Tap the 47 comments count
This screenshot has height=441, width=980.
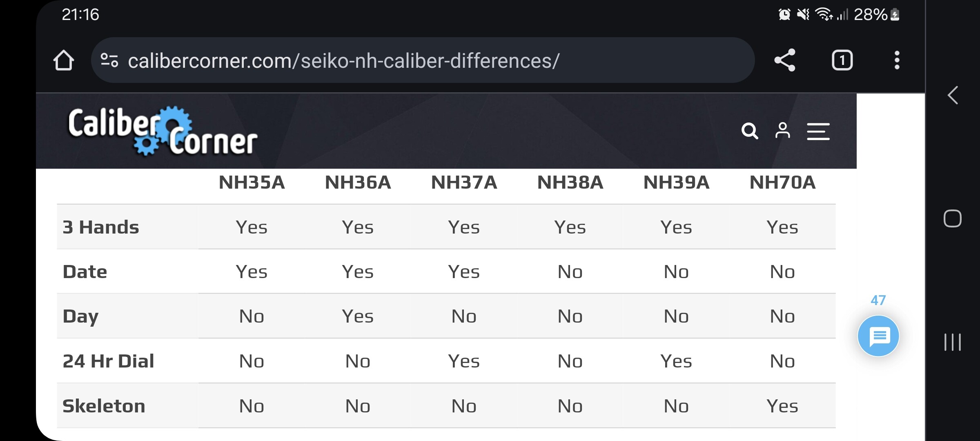(x=878, y=300)
